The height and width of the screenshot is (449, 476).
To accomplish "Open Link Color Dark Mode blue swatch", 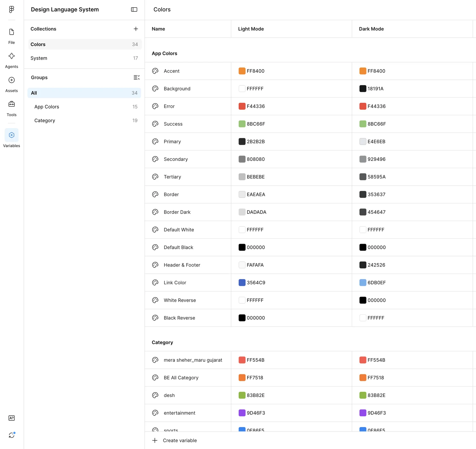I will (x=363, y=283).
